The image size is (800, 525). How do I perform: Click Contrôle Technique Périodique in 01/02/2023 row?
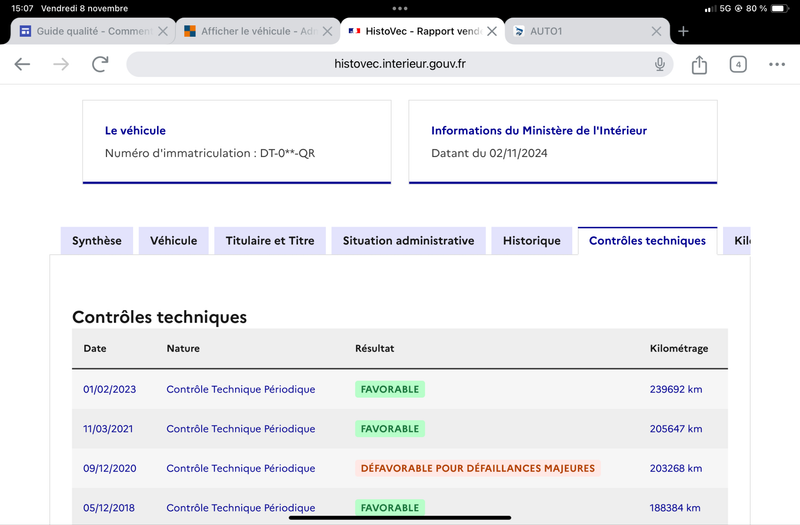tap(241, 389)
